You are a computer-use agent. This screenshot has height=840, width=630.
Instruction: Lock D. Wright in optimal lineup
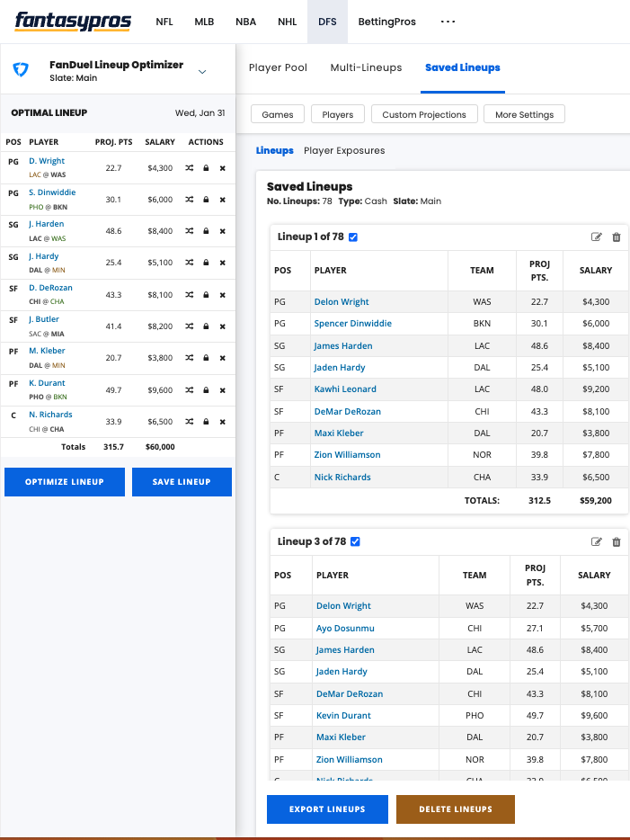[x=206, y=168]
